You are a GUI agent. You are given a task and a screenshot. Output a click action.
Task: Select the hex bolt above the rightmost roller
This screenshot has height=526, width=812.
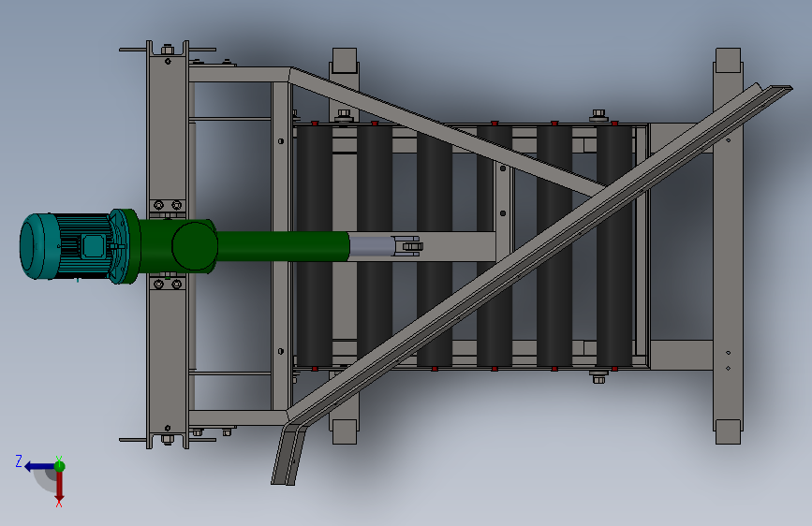(x=599, y=115)
